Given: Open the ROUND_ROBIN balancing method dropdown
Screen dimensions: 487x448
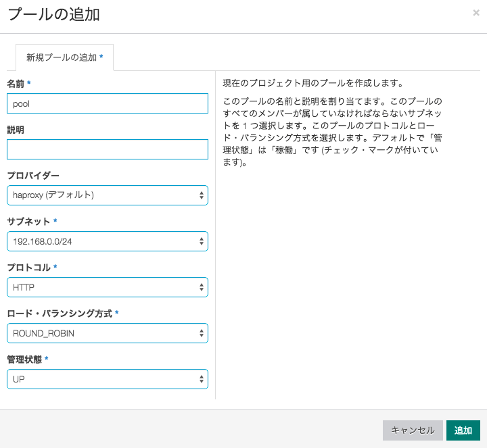Looking at the screenshot, I should click(x=108, y=333).
